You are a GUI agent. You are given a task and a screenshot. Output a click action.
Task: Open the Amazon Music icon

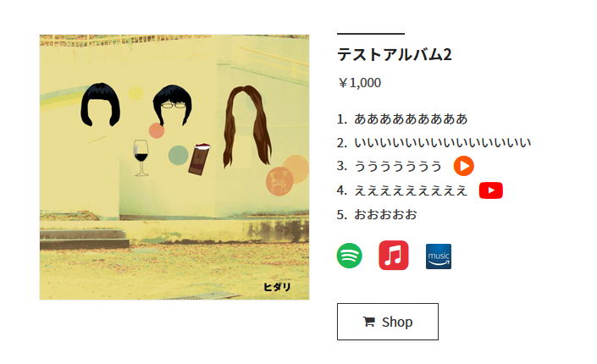coord(439,256)
